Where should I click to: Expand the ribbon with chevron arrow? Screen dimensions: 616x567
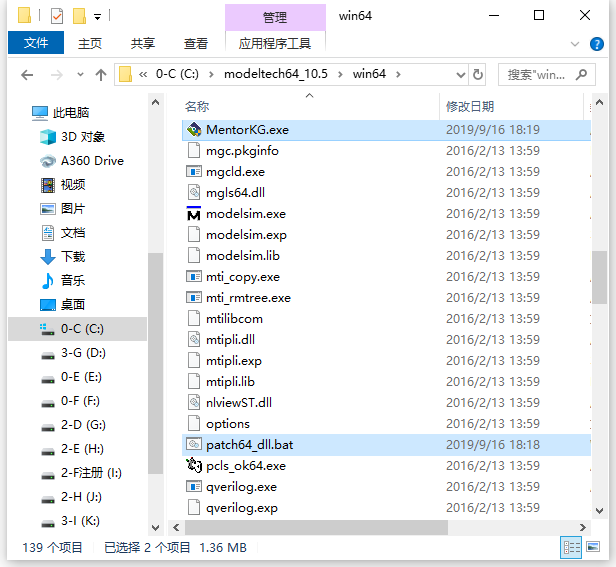coord(575,44)
